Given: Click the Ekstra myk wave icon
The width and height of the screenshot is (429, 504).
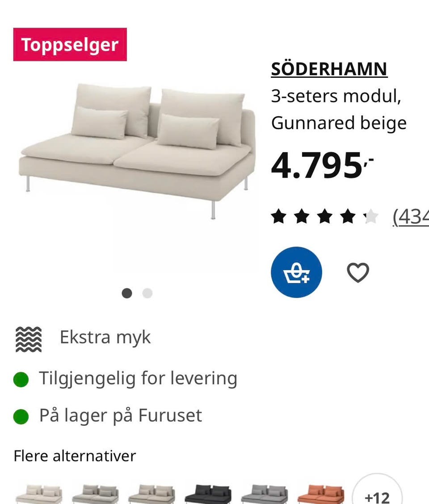Looking at the screenshot, I should click(x=29, y=339).
